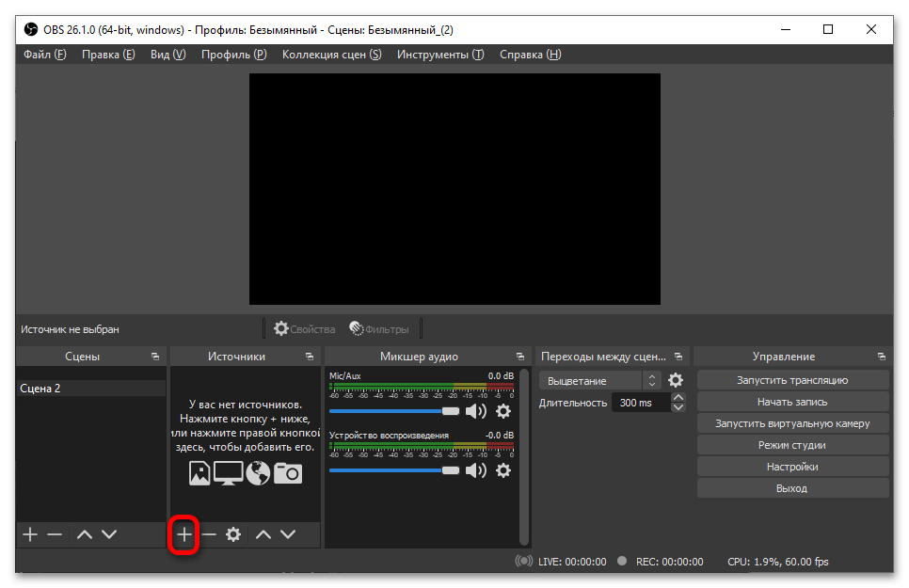
Task: Move source down with arrow
Action: coord(288,534)
